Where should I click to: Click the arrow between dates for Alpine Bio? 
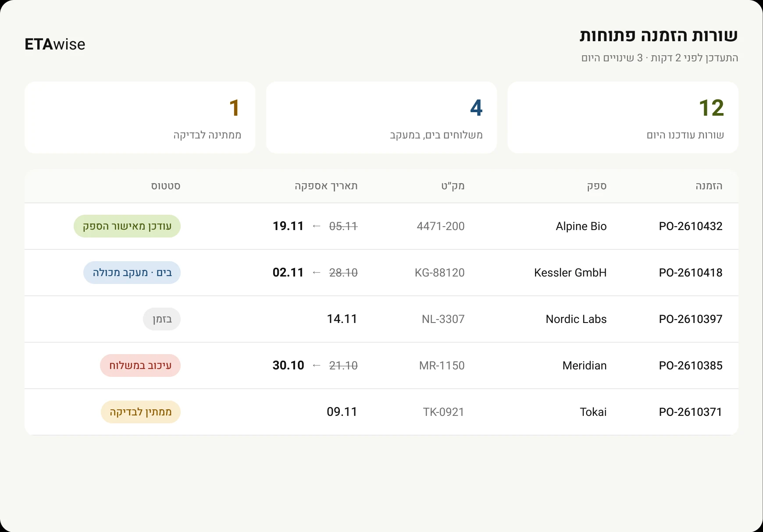coord(317,226)
